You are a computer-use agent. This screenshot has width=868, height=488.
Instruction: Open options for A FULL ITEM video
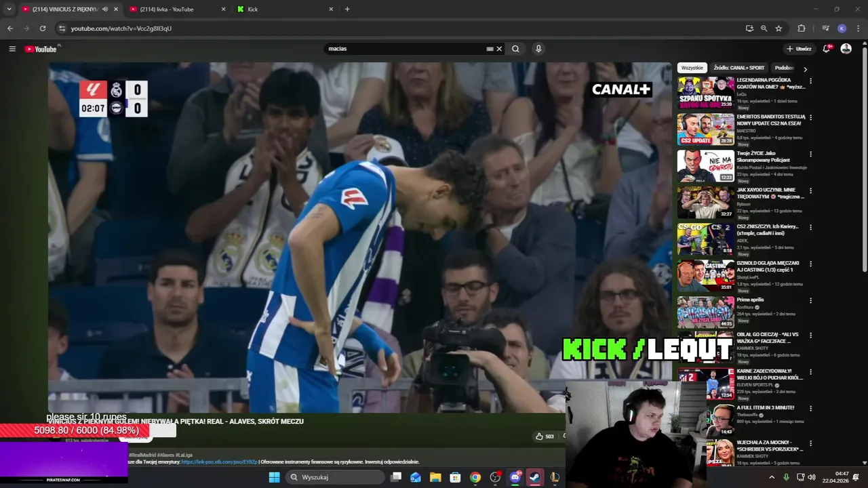point(810,408)
